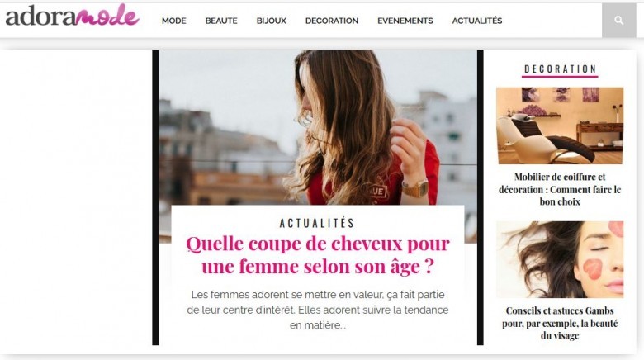
Task: Navigate to ACTUALITÉS in the top menu
Action: 477,21
